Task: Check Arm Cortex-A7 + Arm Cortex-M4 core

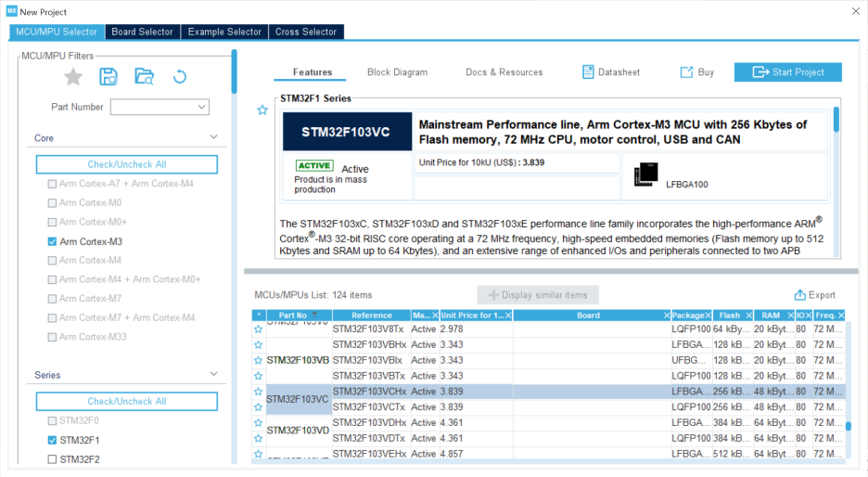Action: 52,184
